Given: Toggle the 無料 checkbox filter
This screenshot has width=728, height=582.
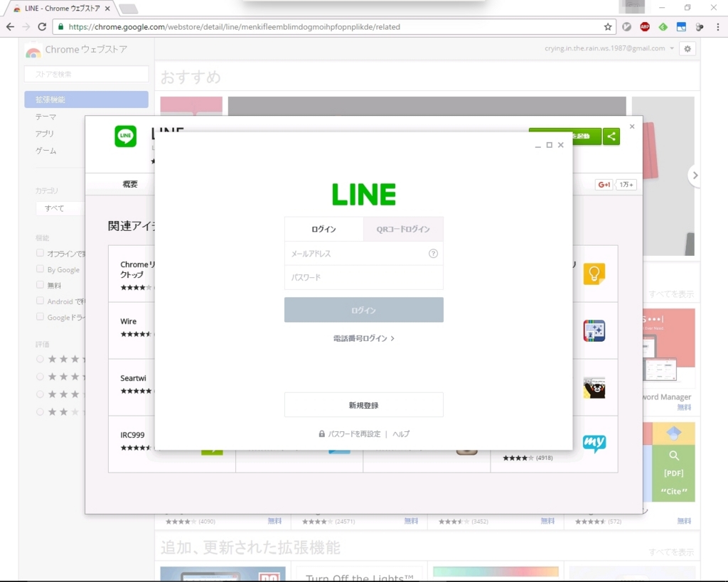Looking at the screenshot, I should [x=40, y=285].
